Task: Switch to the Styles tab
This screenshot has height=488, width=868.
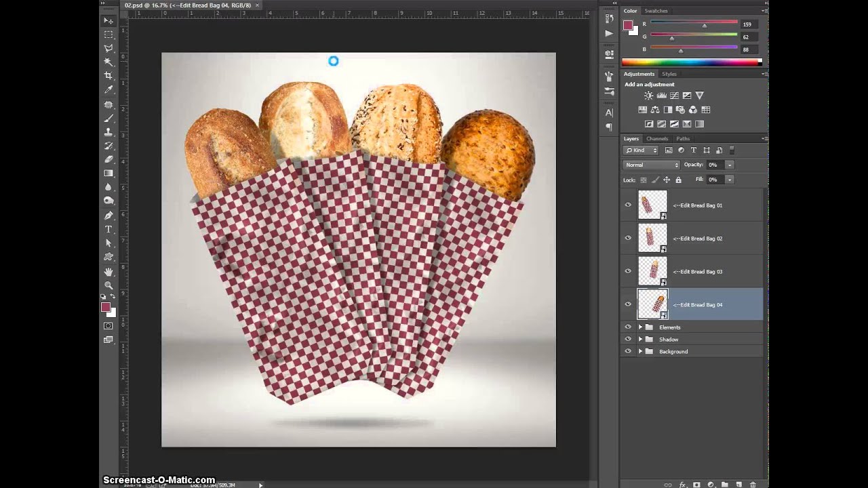Action: (x=669, y=74)
